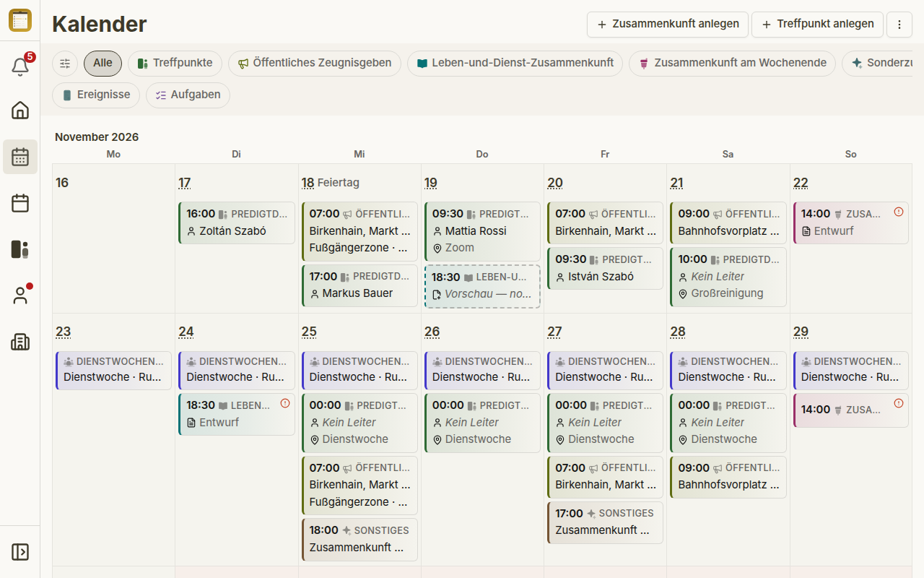Toggle the Aufgaben filter chip
The image size is (924, 578).
pos(188,95)
